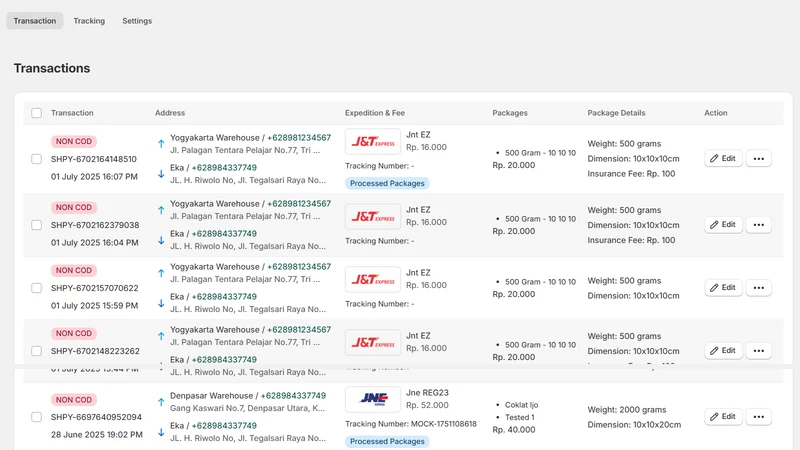Click Processed Packages badge for SHPY-6702164148510
The image size is (800, 450).
387,183
